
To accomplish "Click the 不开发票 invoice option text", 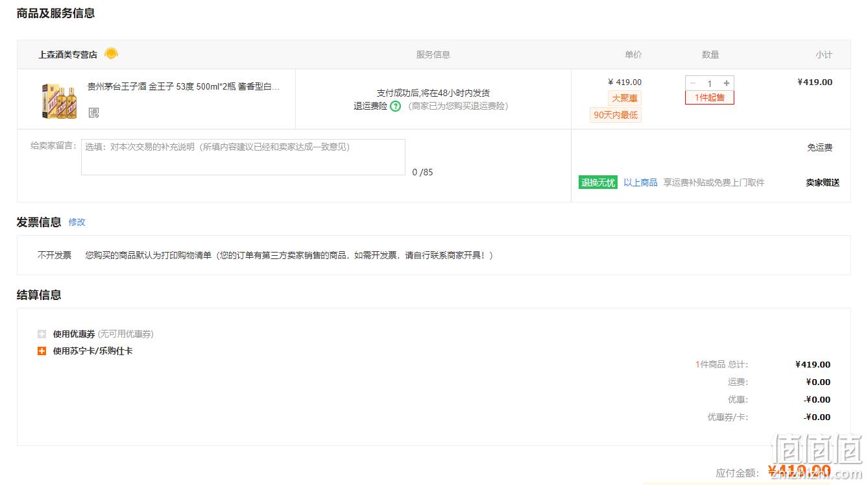I will tap(54, 255).
